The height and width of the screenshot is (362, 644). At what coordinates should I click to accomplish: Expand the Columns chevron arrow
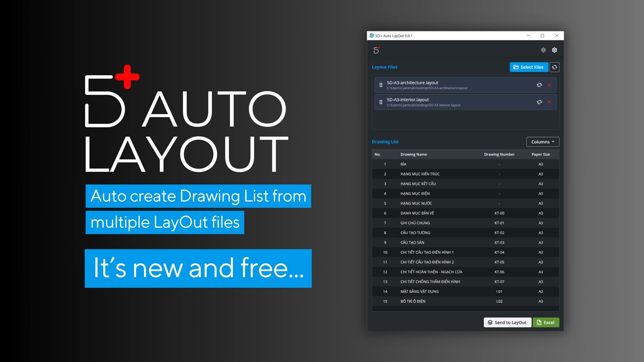coord(552,142)
